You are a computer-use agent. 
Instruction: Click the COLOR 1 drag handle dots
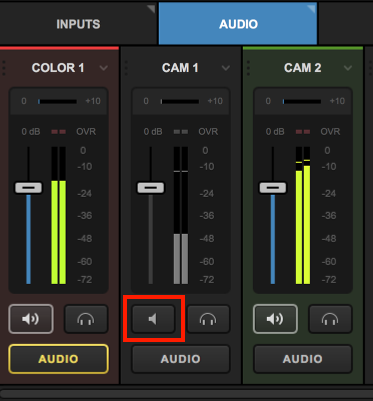click(x=4, y=68)
